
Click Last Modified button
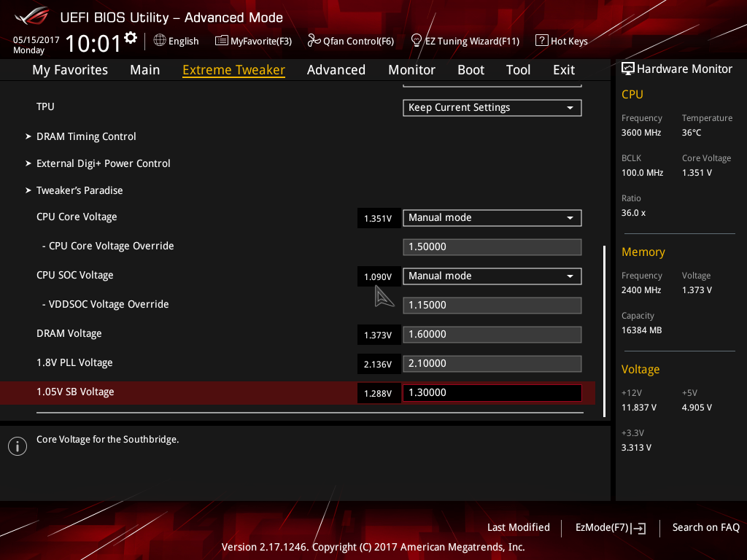click(519, 528)
